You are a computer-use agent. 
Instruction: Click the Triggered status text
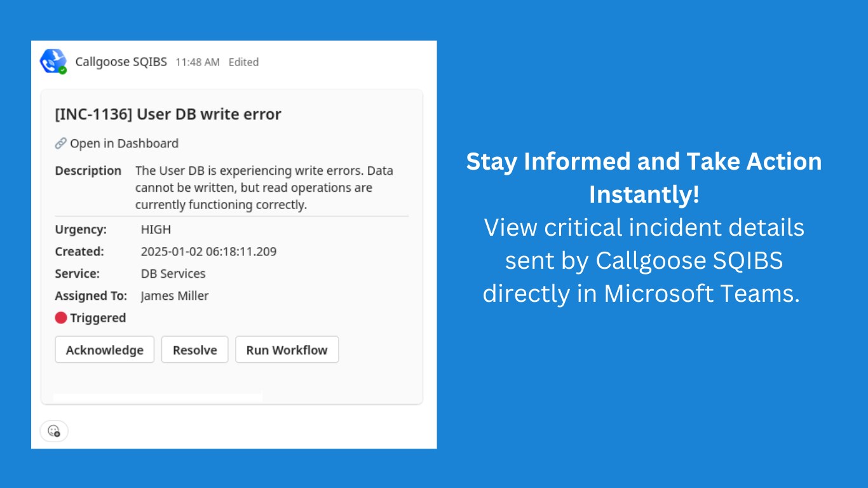(98, 318)
